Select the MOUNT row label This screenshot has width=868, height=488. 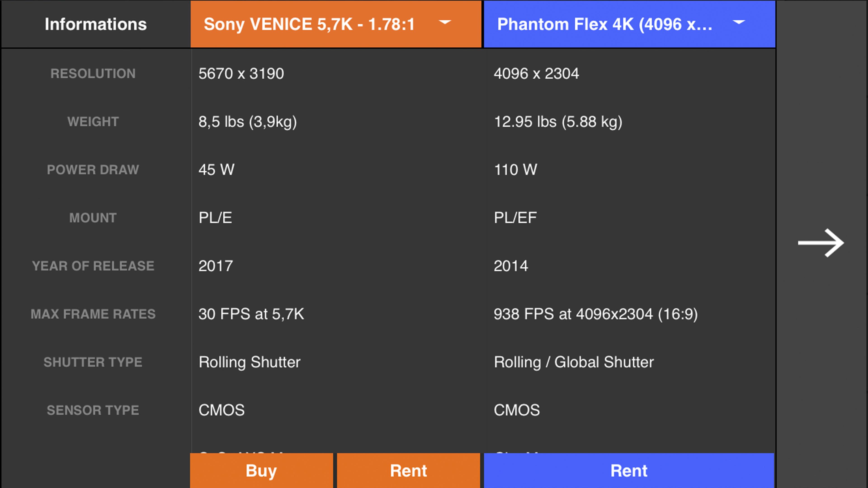[x=93, y=218]
